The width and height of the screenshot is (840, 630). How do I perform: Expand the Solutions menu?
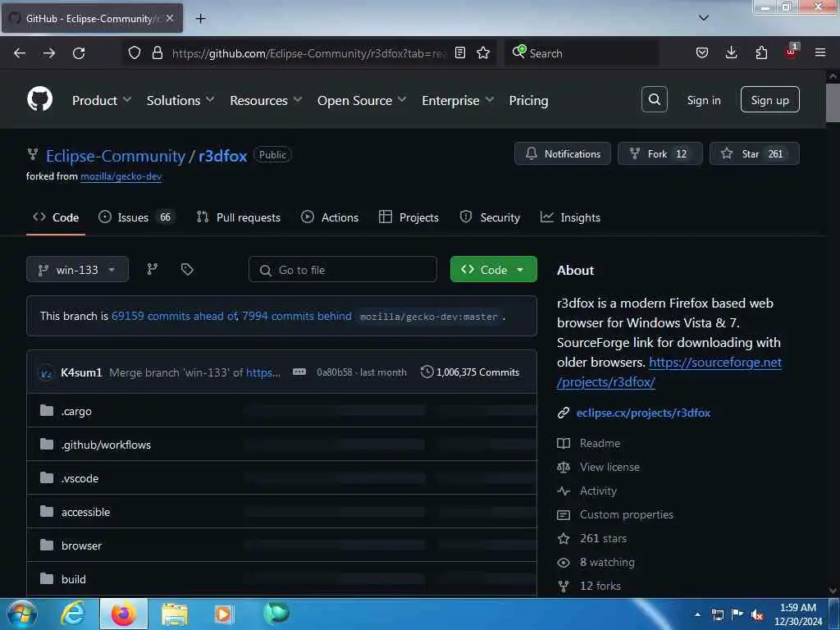180,100
